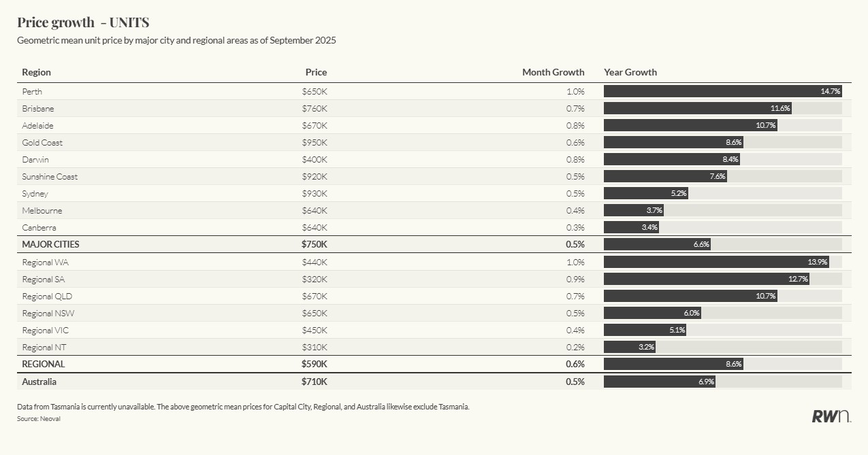
Task: Select the Sydney row label
Action: coord(35,194)
